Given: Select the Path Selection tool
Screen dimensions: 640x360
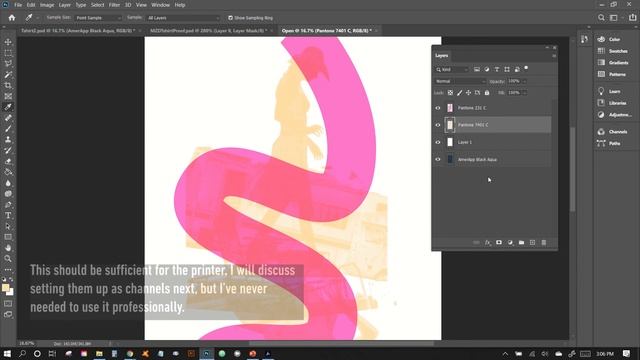Looking at the screenshot, I should [8, 226].
